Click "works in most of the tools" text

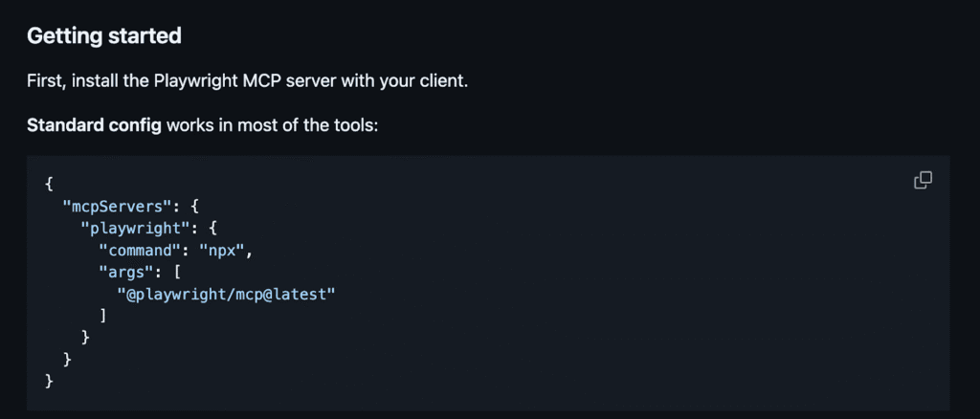point(272,125)
